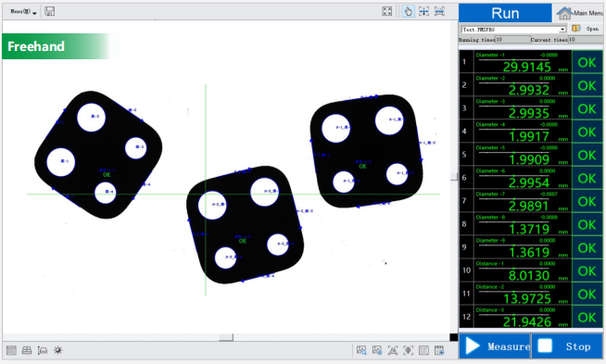
Task: Click the fit-to-screen expand icon
Action: (x=387, y=11)
